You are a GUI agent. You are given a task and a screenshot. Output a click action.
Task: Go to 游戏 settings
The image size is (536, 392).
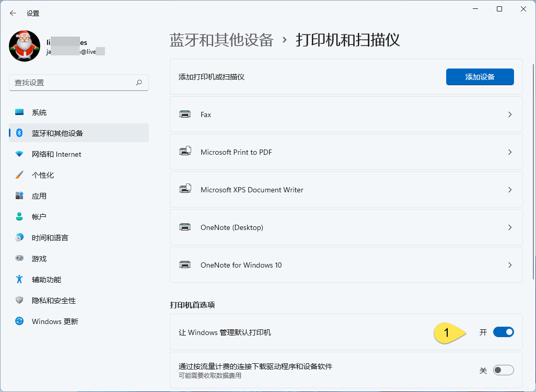[78, 258]
